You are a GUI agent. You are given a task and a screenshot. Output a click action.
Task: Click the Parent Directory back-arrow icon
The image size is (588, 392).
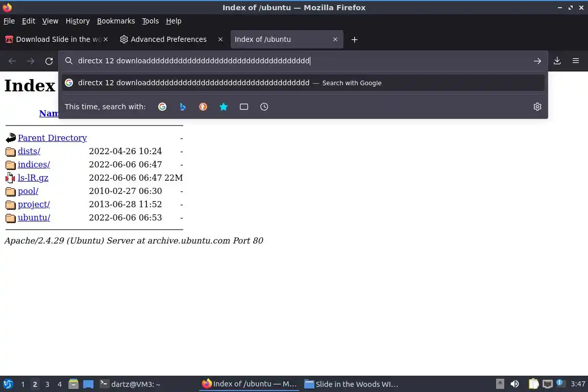point(11,138)
